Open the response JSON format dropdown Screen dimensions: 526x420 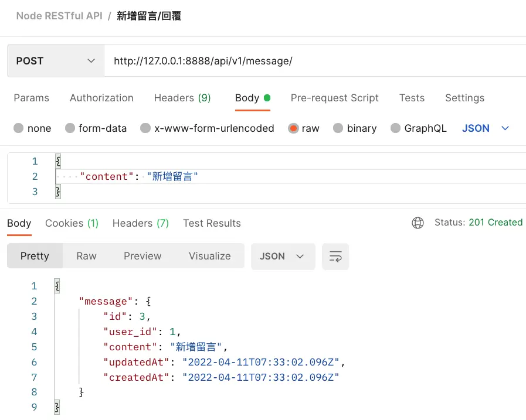pyautogui.click(x=283, y=257)
